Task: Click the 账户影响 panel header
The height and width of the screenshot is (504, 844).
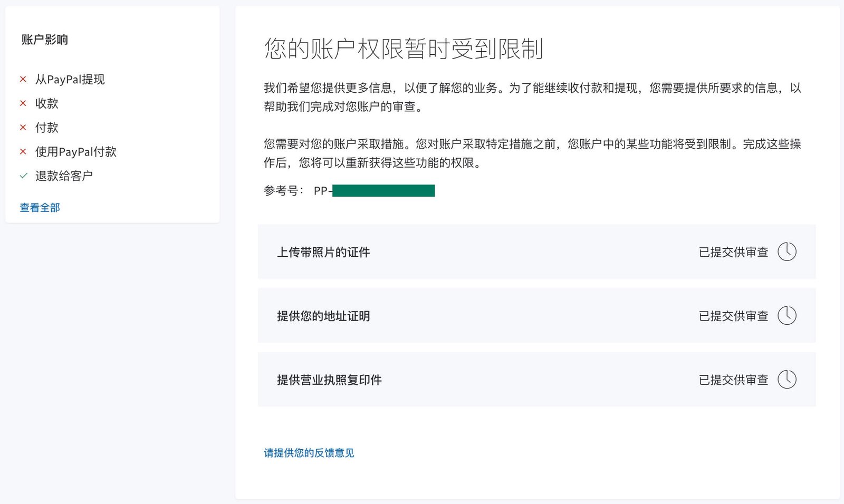Action: point(44,40)
